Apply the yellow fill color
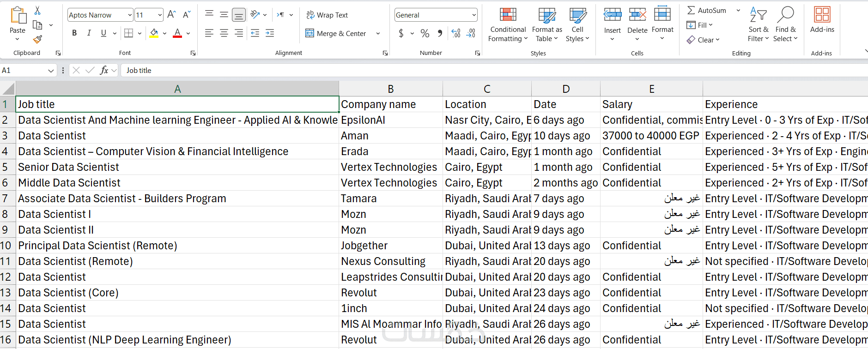The image size is (868, 349). coord(154,33)
